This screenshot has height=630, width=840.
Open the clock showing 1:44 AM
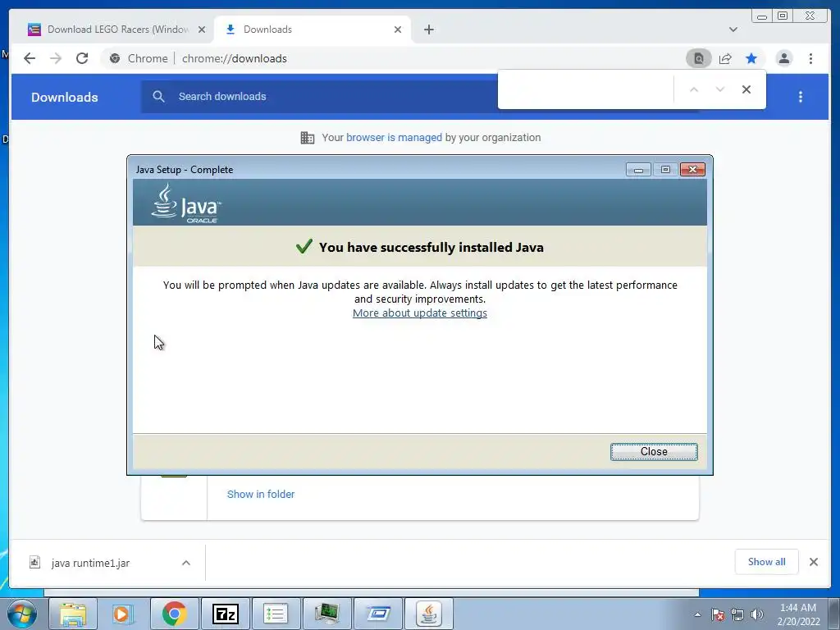(798, 614)
